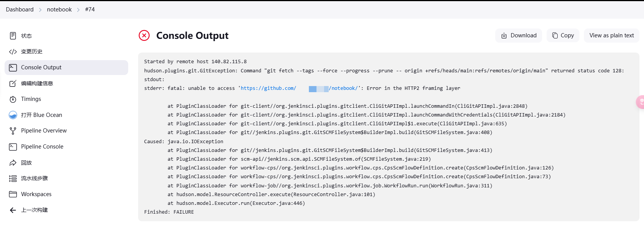Screen dimensions: 644x238
Task: Click the replay arrow icon
Action: 13,163
